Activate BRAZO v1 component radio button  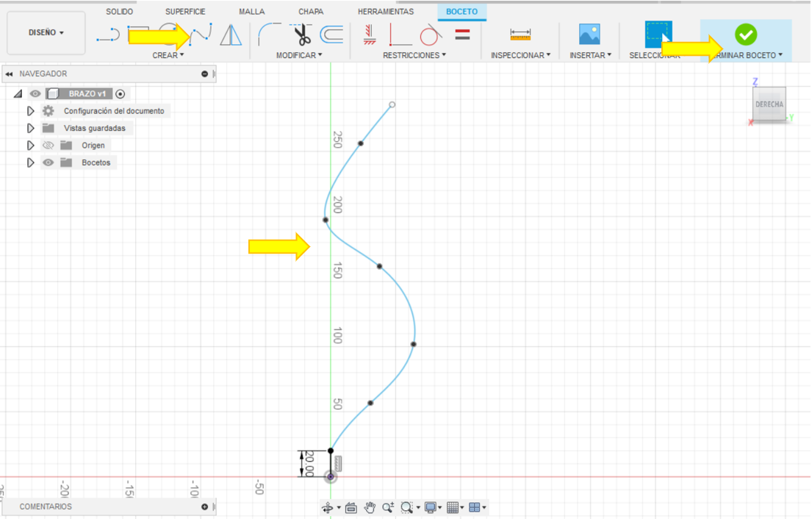point(120,94)
